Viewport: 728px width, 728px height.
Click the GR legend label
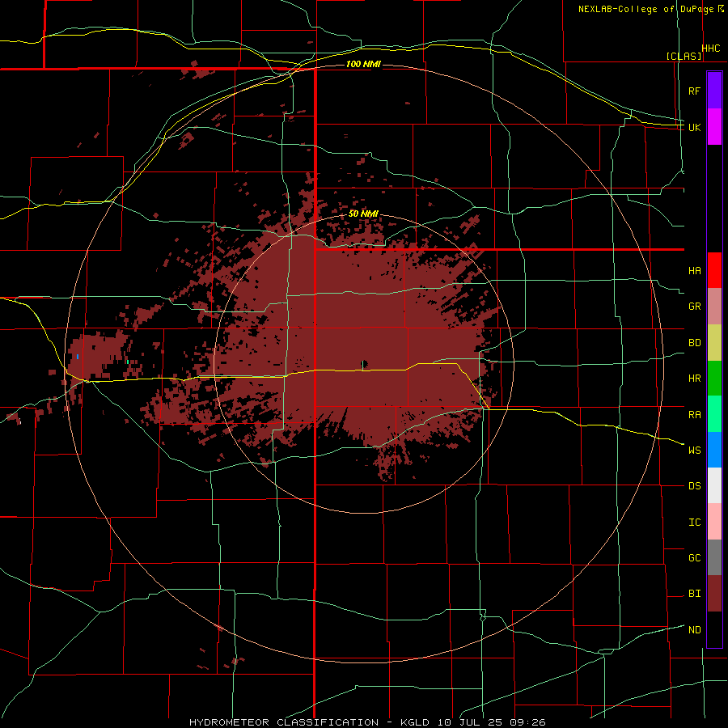[x=695, y=307]
